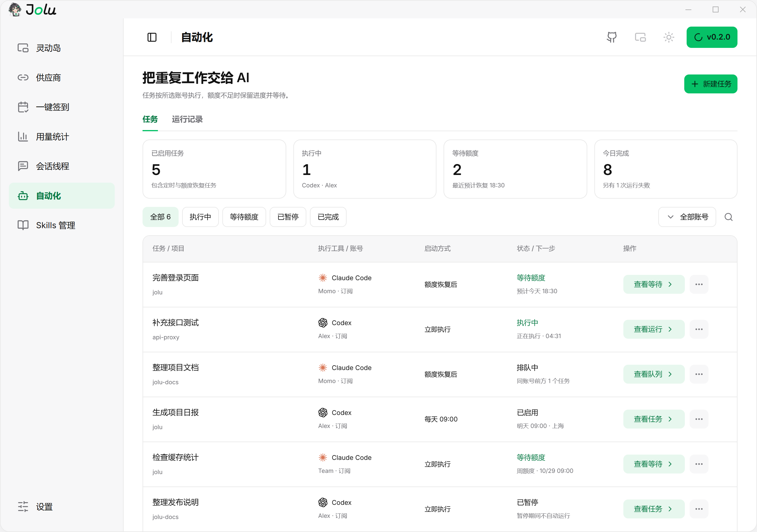Click 查看任务 for 生成项目日报
757x532 pixels.
click(x=654, y=419)
